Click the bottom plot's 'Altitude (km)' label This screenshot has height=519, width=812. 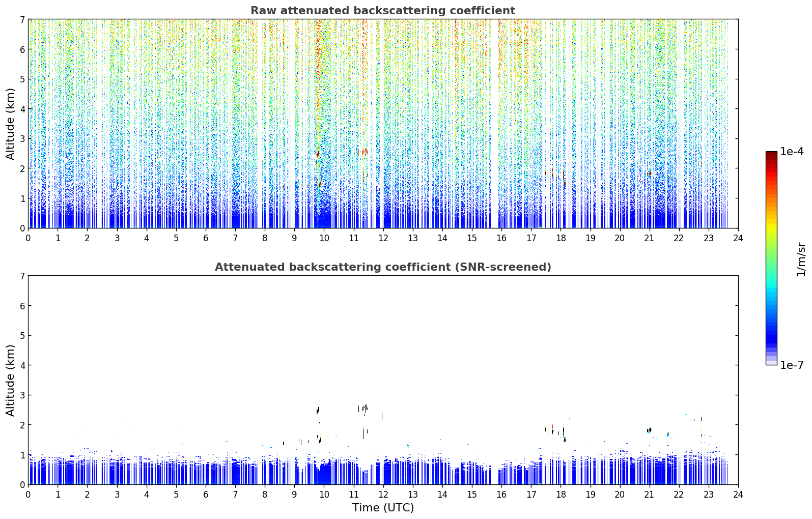pos(10,380)
